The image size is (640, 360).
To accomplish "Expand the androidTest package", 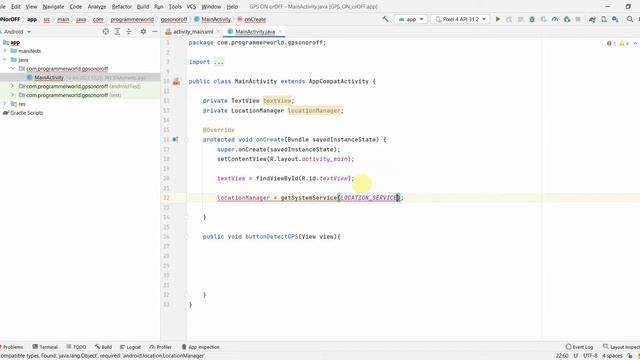I will [13, 86].
